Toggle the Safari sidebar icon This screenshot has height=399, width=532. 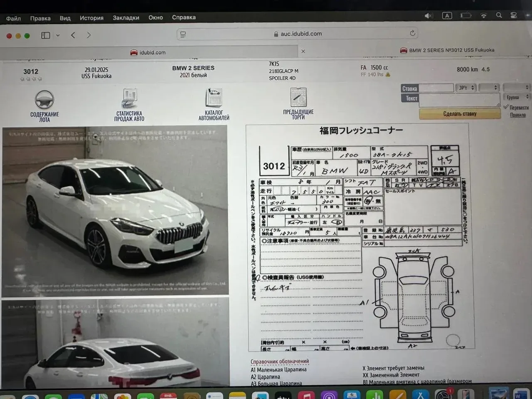point(46,35)
